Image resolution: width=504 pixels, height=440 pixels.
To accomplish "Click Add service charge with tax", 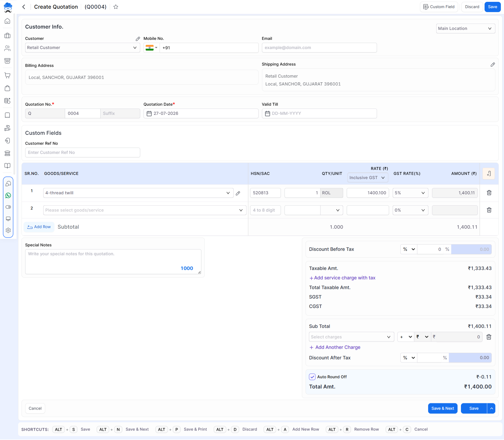I will (x=342, y=278).
